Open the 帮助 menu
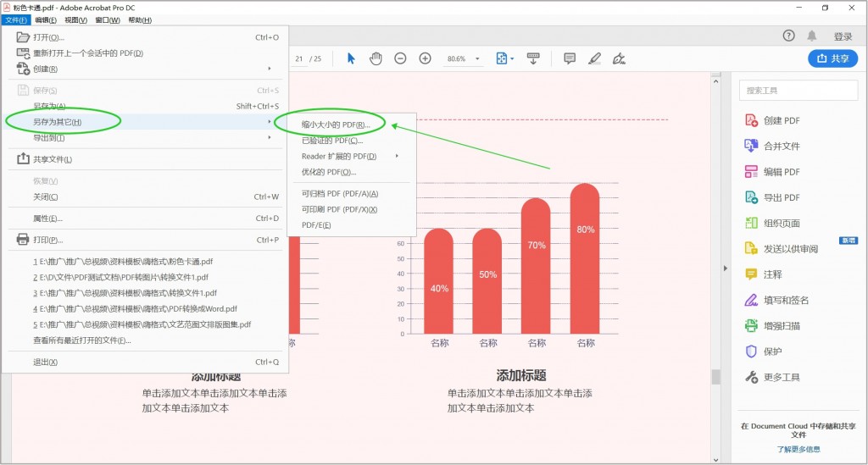Screen dimensions: 868x465 tap(140, 20)
